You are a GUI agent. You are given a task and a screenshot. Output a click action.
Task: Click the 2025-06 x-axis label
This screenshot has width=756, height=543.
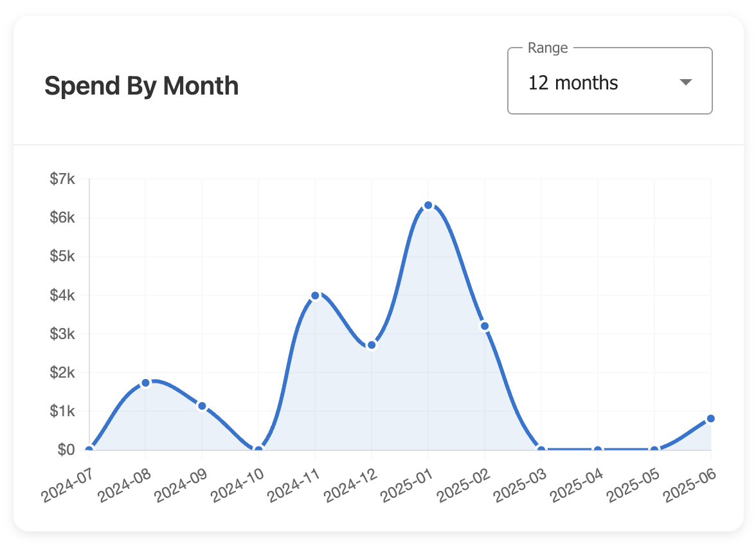point(690,486)
